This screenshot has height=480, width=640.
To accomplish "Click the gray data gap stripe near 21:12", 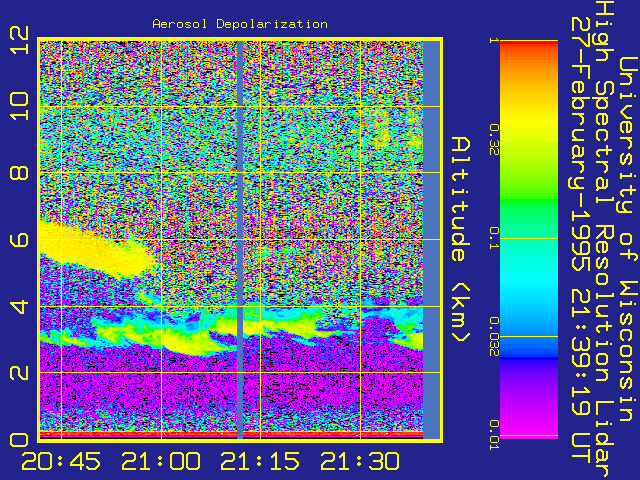I will click(x=240, y=240).
